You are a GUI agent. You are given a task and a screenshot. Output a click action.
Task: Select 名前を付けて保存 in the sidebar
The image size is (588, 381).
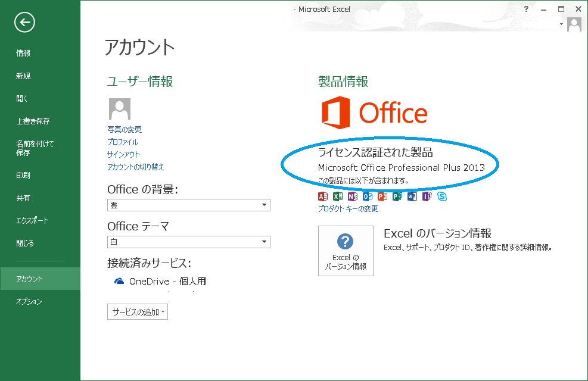pyautogui.click(x=35, y=148)
